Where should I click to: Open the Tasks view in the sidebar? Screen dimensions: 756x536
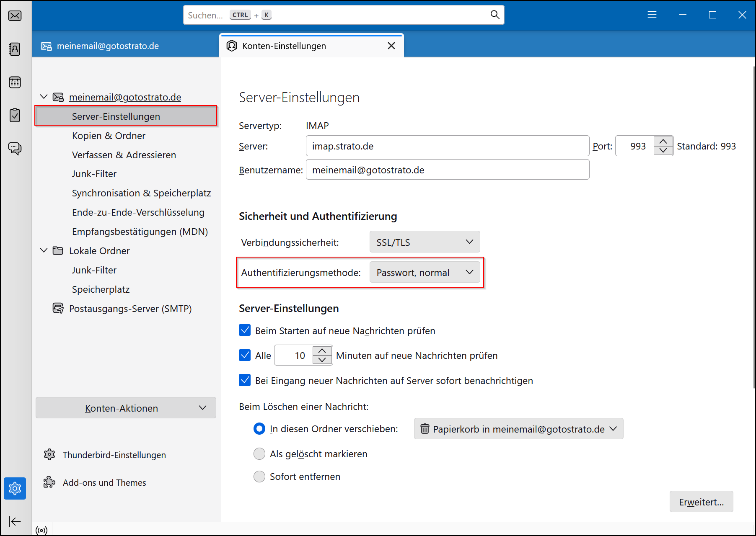click(x=15, y=115)
